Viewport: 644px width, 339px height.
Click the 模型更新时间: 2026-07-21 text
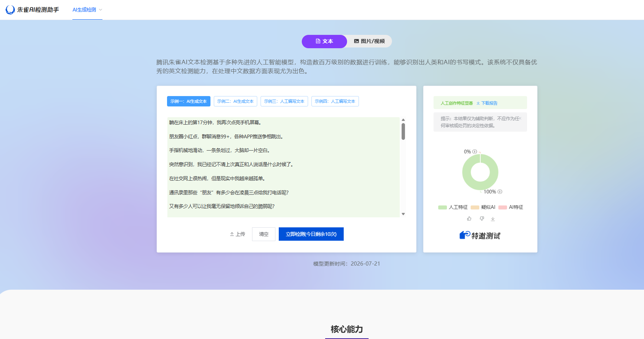pos(347,264)
